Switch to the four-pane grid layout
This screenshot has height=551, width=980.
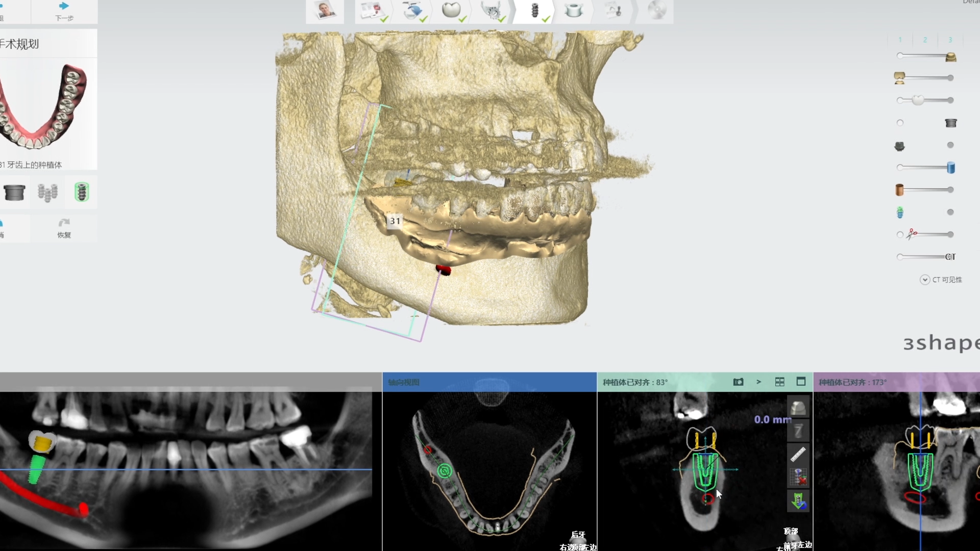click(779, 382)
